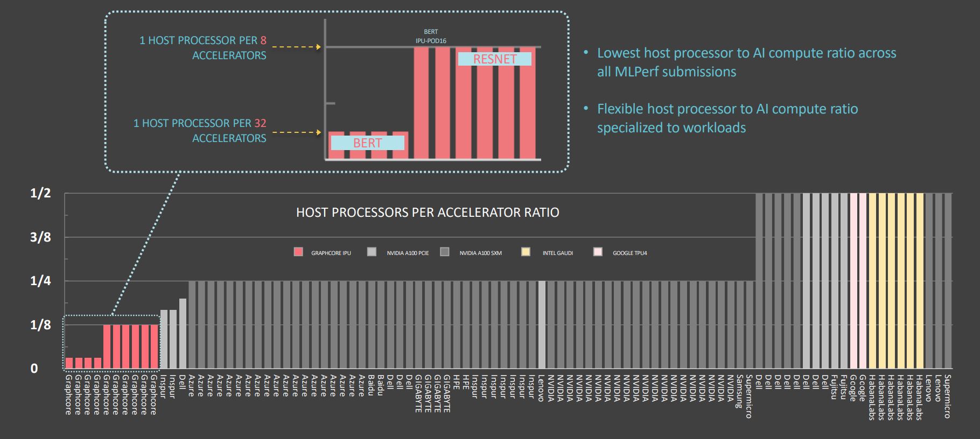Viewport: 980px width, 439px height.
Task: Click the '1/8' y-axis label
Action: click(40, 325)
